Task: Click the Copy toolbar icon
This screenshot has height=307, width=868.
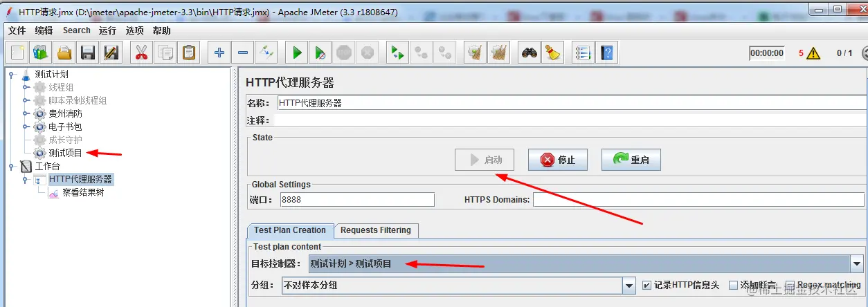Action: tap(165, 53)
